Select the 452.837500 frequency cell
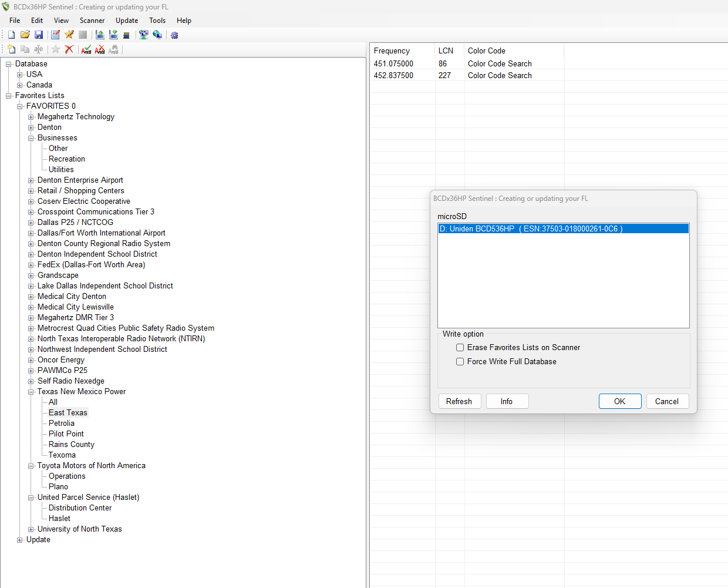This screenshot has height=588, width=728. point(393,76)
